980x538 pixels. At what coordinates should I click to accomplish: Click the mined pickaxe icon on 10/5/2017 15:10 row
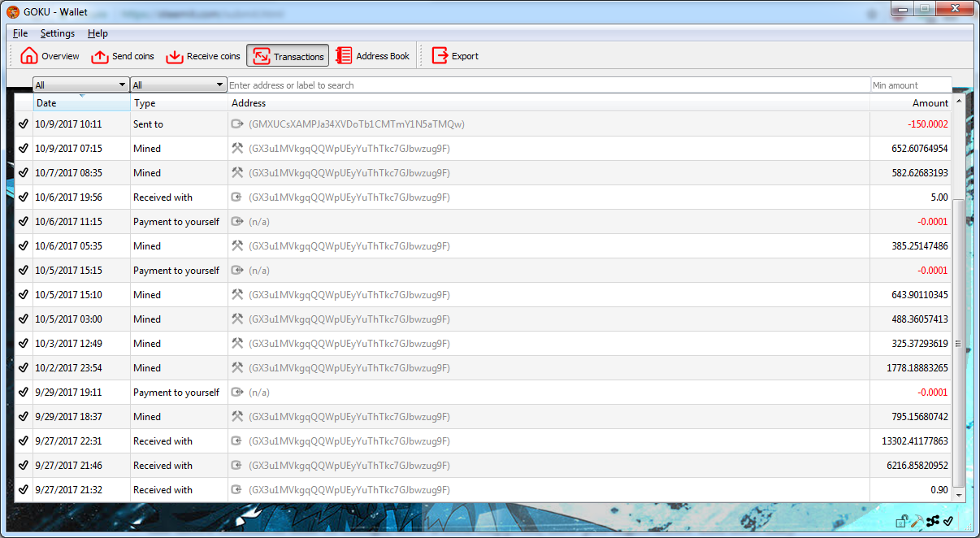tap(237, 295)
